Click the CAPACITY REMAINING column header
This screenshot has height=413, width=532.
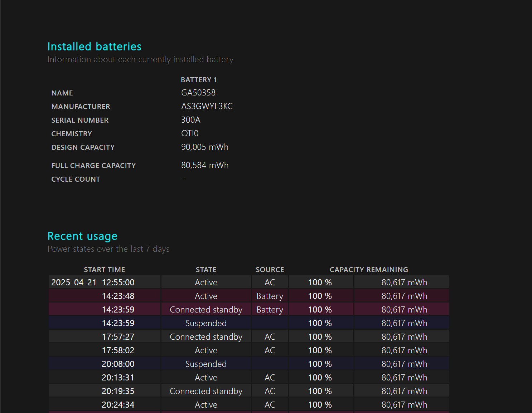click(369, 270)
